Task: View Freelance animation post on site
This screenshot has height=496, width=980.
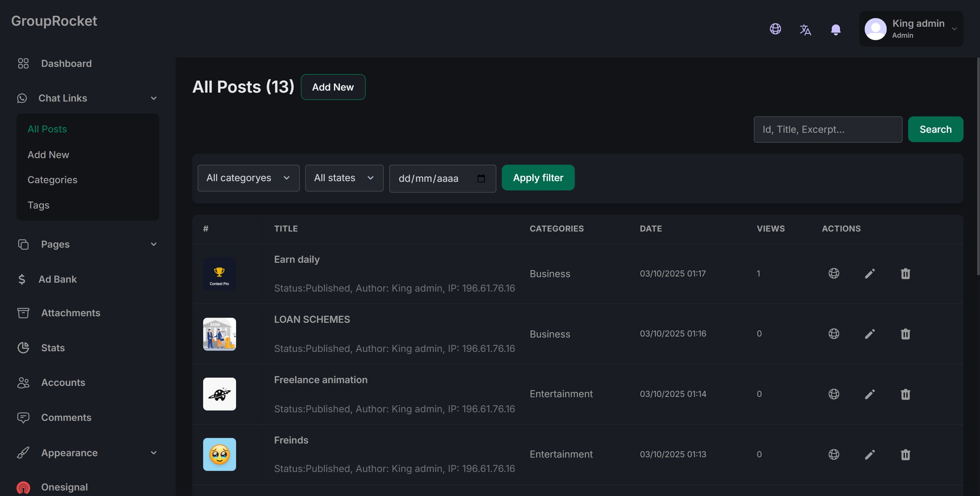Action: click(x=833, y=394)
